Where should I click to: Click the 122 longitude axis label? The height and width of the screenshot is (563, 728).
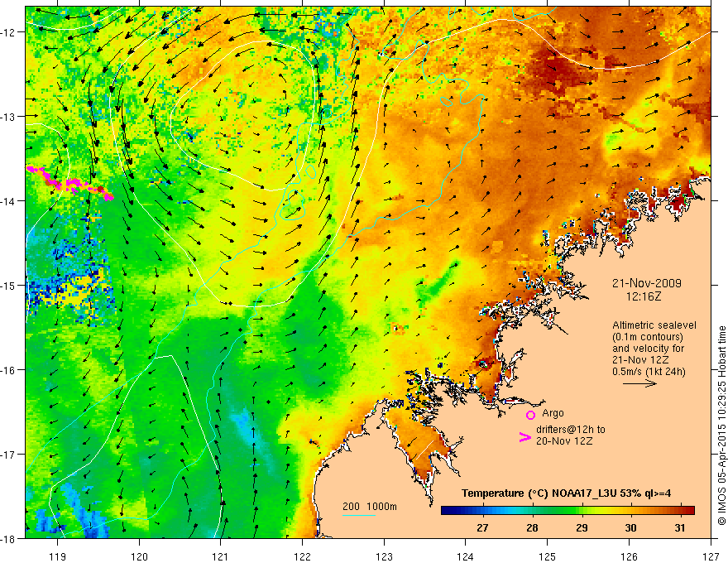302,556
